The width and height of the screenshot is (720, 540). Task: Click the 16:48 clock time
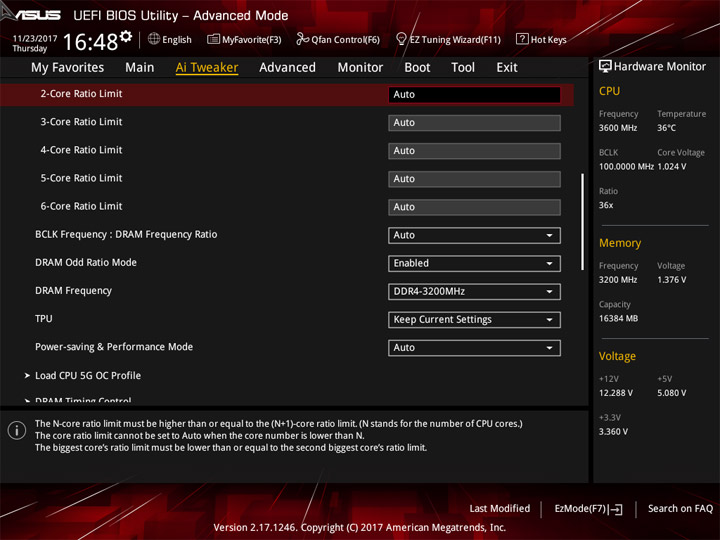[x=90, y=42]
